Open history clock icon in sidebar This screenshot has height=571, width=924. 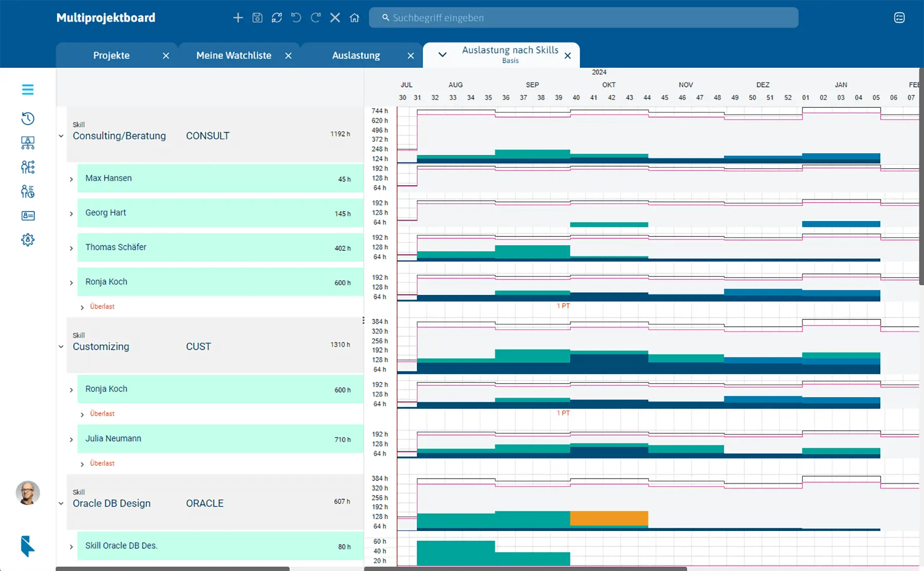pos(28,119)
